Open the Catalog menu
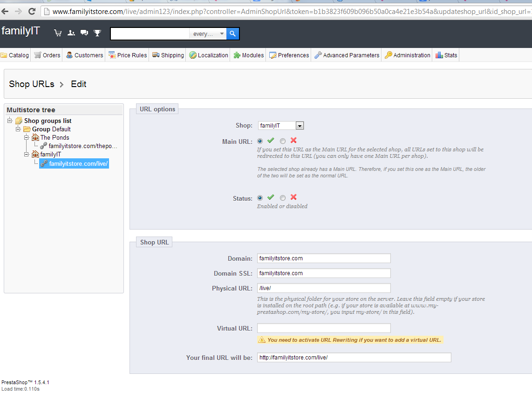This screenshot has height=393, width=532. tap(15, 55)
